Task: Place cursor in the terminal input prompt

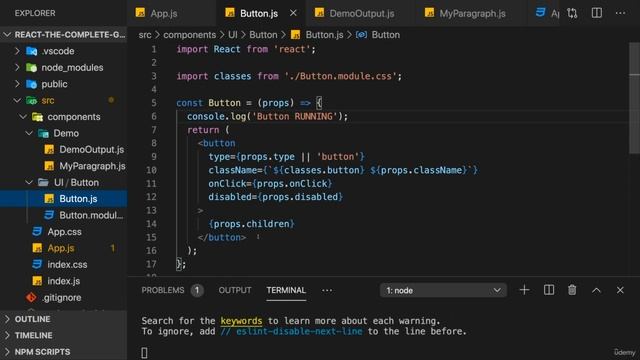Action: (x=144, y=353)
